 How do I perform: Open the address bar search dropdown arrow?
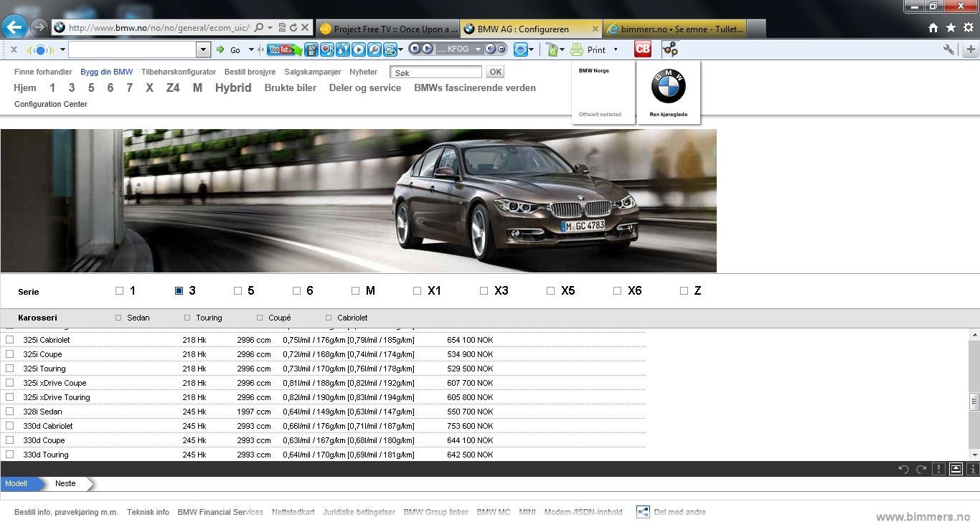(x=270, y=28)
